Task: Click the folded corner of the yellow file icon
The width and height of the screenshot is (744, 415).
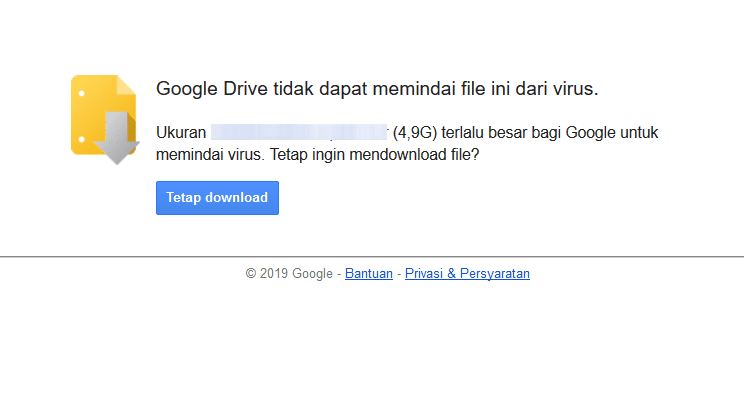Action: coord(126,84)
